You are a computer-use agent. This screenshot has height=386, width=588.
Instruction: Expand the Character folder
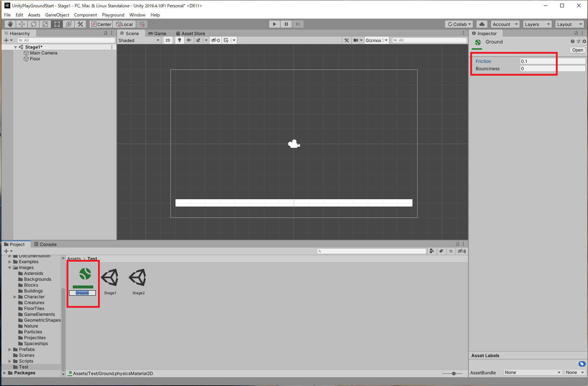(x=15, y=297)
